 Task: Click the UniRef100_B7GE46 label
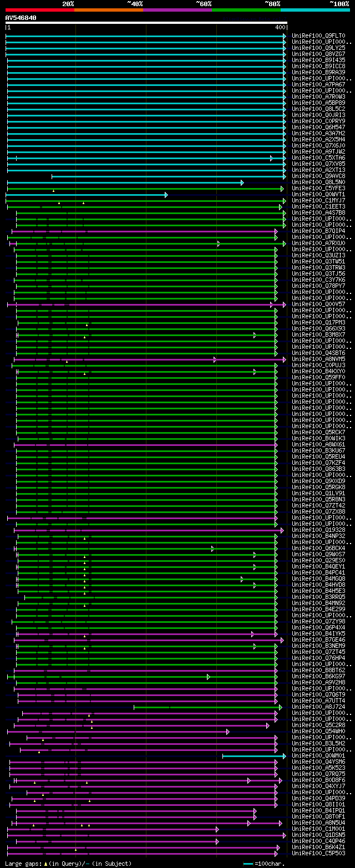point(318,640)
